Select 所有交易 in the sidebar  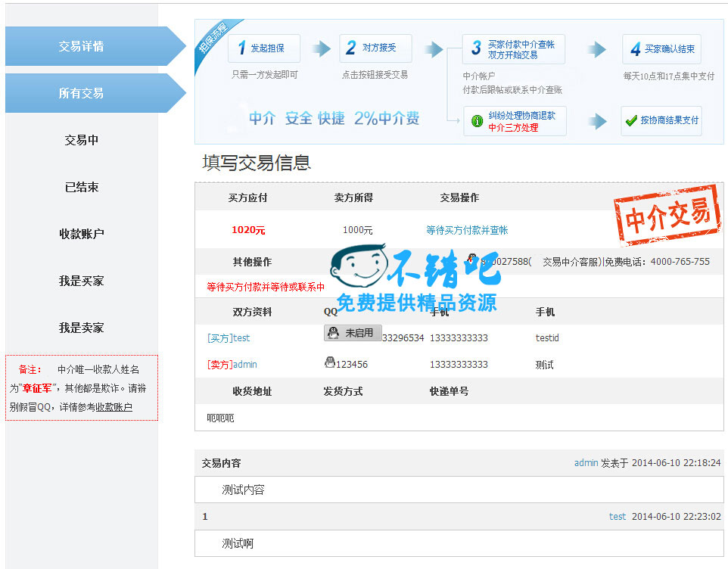click(x=95, y=93)
